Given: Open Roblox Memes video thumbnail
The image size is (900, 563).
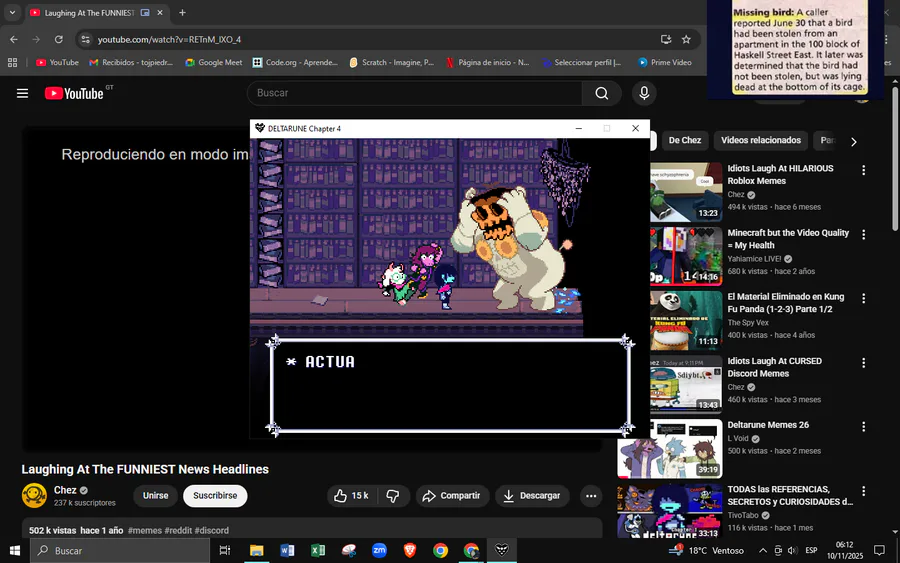Looking at the screenshot, I should [686, 192].
